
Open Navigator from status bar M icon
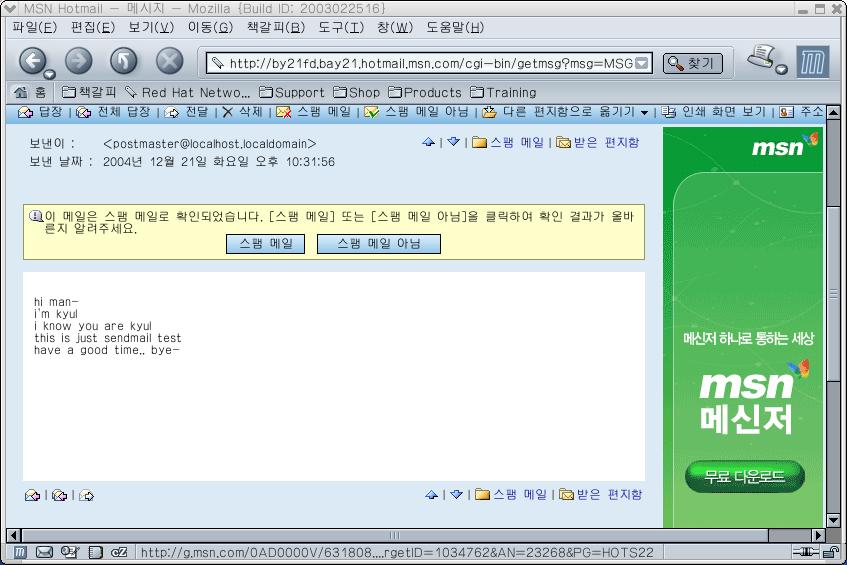click(x=20, y=552)
